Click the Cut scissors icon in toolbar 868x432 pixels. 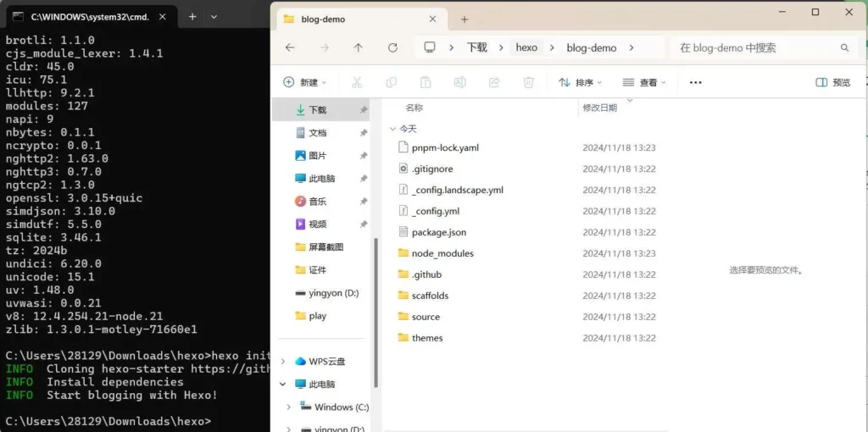[357, 82]
